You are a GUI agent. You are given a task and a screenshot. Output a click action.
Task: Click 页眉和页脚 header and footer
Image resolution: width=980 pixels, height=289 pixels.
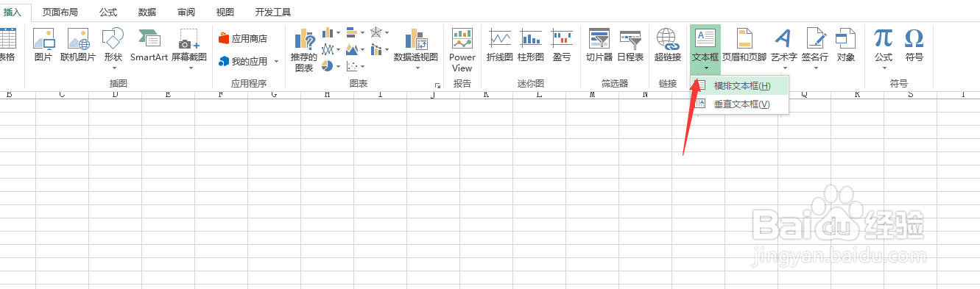tap(744, 45)
